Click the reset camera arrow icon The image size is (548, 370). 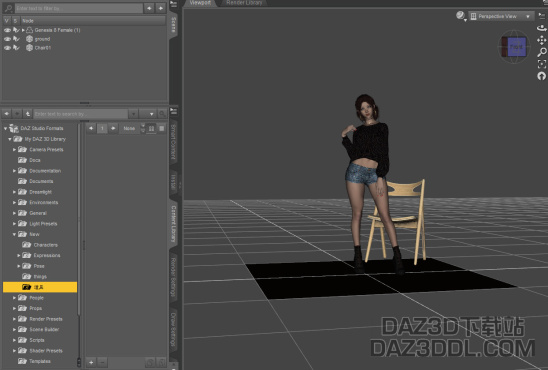(x=542, y=76)
